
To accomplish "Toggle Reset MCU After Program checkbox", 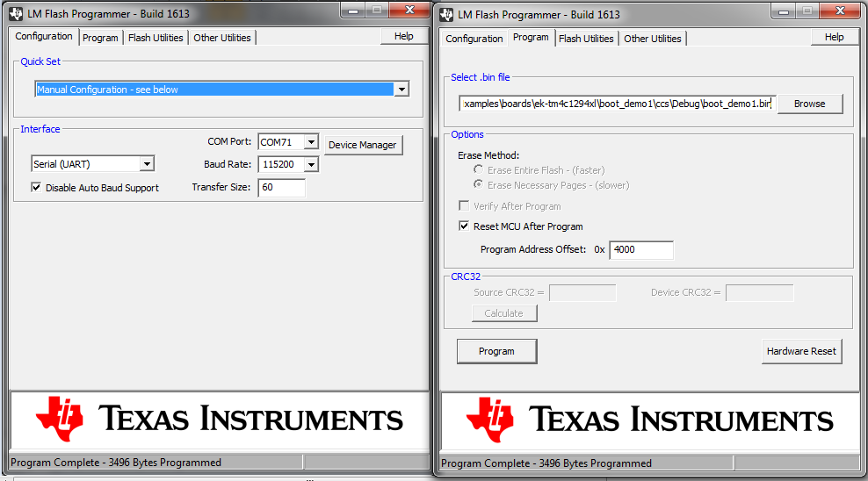I will point(464,226).
